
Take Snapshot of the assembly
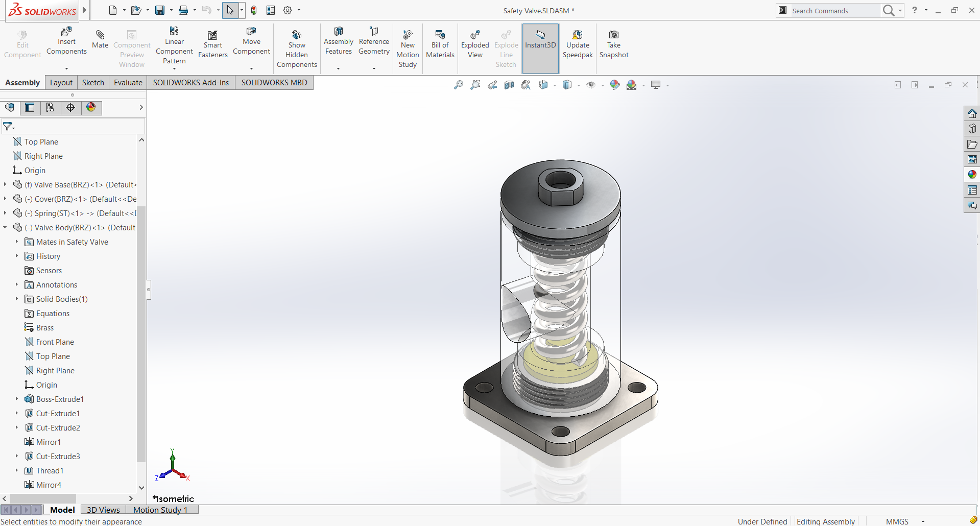[614, 44]
